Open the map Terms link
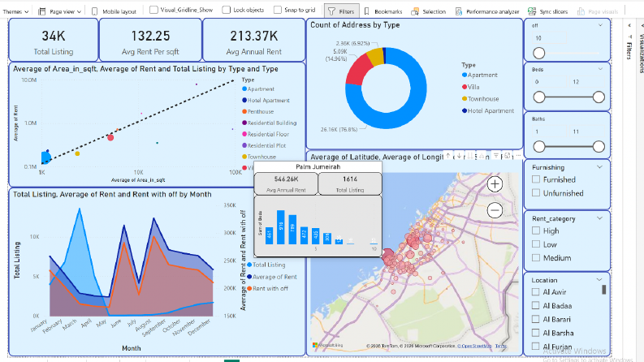This screenshot has height=362, width=644. click(x=500, y=346)
